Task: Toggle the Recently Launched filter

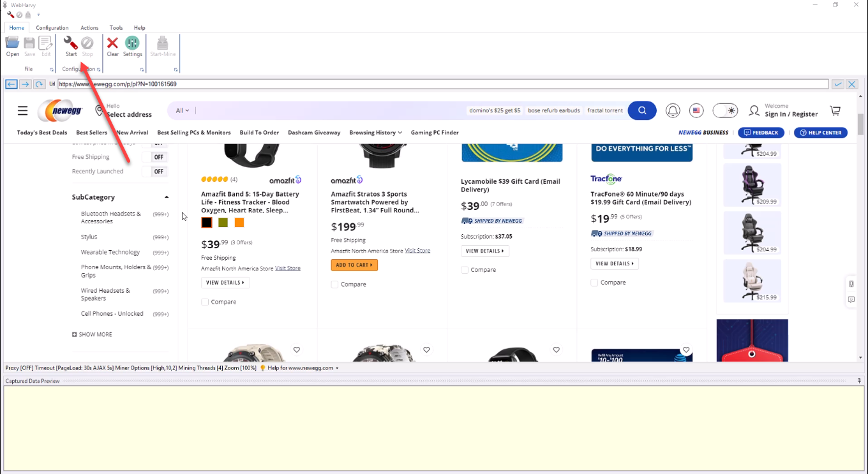Action: pos(156,171)
